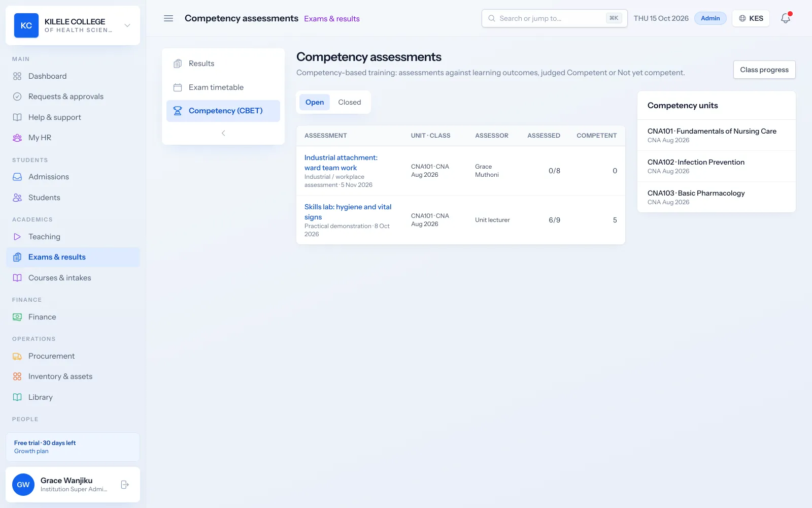
Task: Click the Unit lecturer assessor cell
Action: coord(492,220)
